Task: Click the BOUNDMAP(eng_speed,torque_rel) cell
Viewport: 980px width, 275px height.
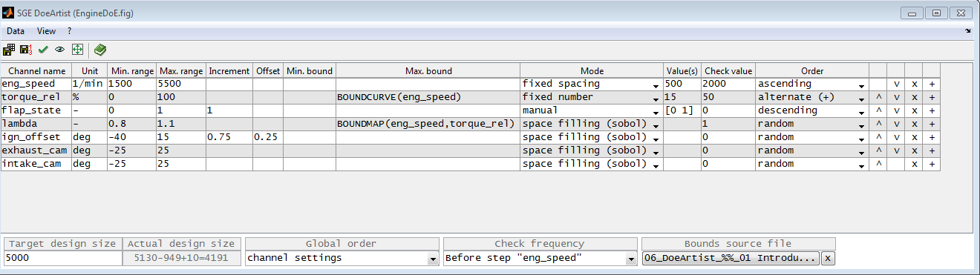Action: (428, 124)
